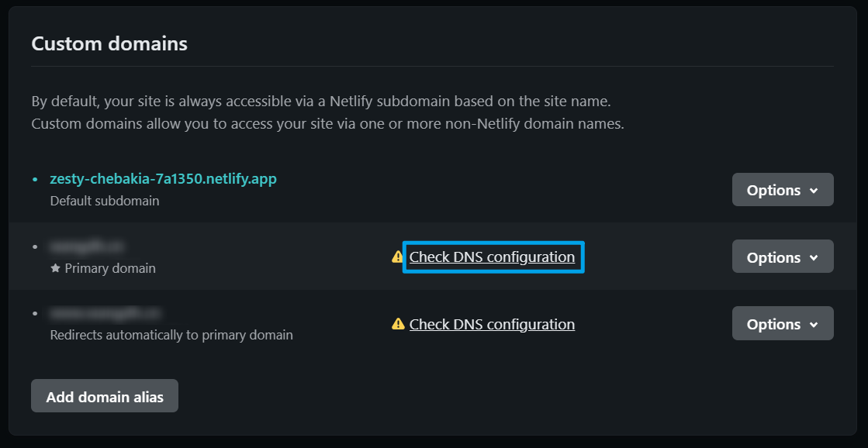Click the teal bullet beside Netlify subdomain
This screenshot has height=448, width=868.
pos(36,179)
